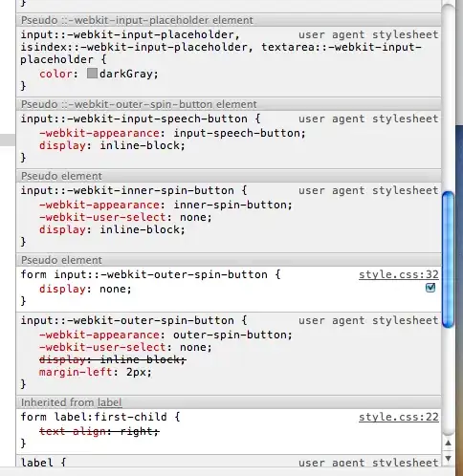Select the form input::-webkit-outer-spin-button selector
This screenshot has width=463, height=476.
click(x=144, y=274)
